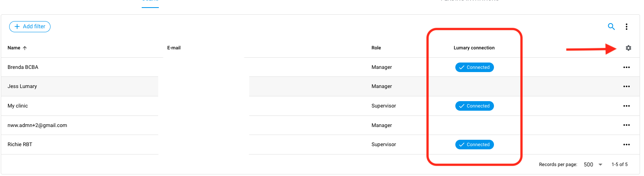Select the Jess Lumary user row

320,86
